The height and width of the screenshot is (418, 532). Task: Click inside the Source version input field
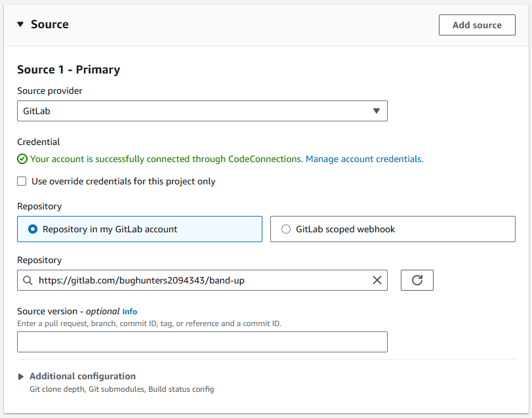(202, 341)
